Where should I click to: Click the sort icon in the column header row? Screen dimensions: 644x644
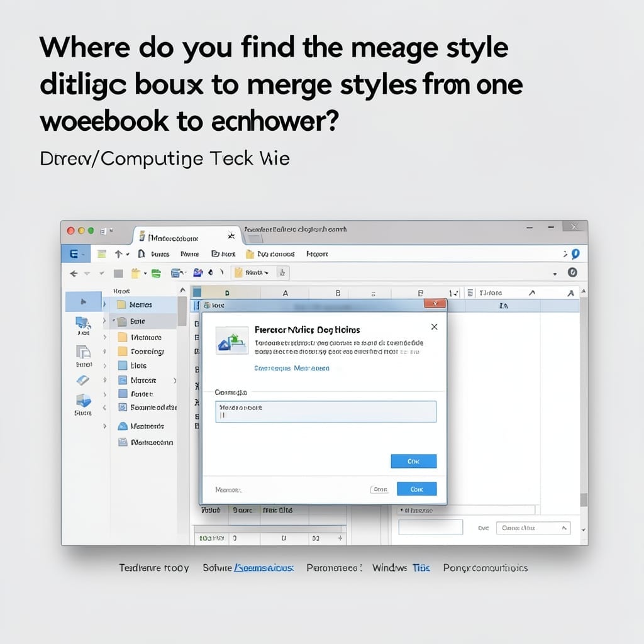pyautogui.click(x=453, y=293)
